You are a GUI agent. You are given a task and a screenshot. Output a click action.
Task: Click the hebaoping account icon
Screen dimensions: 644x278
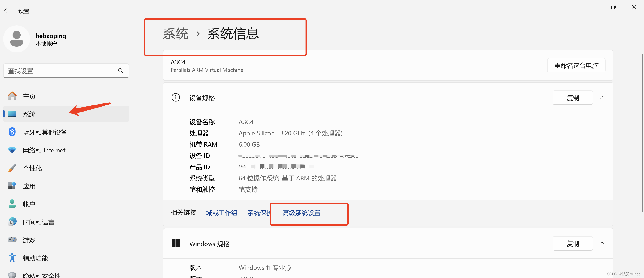(16, 39)
